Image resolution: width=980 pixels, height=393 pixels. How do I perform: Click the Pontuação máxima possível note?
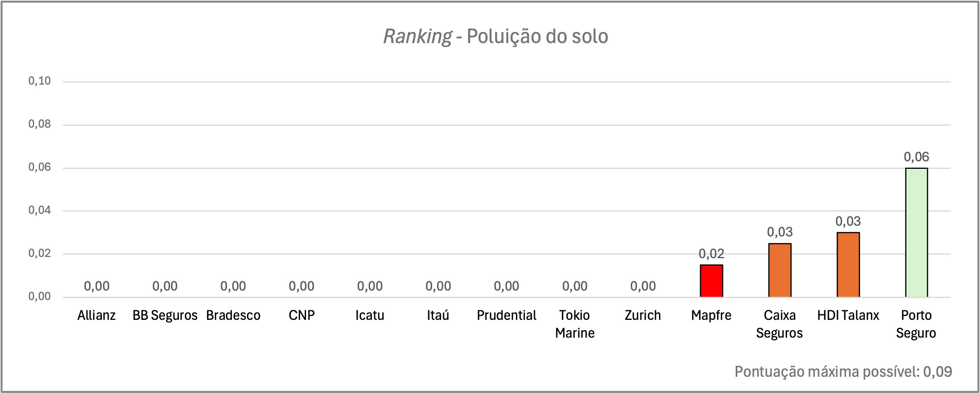pyautogui.click(x=843, y=372)
